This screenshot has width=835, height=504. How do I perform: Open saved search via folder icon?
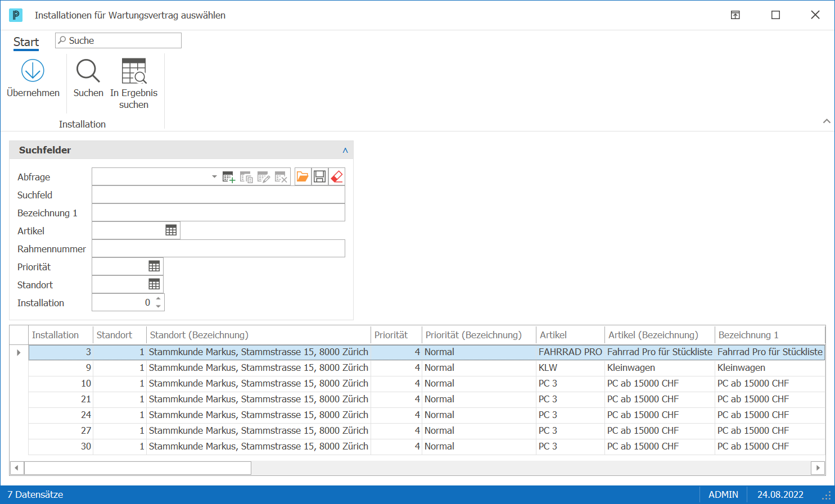[303, 177]
